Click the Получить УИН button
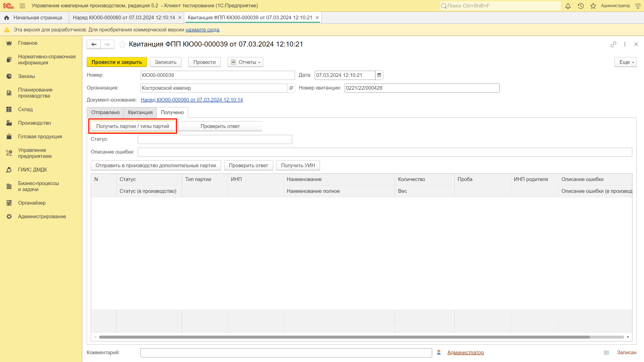The image size is (644, 362). 298,165
